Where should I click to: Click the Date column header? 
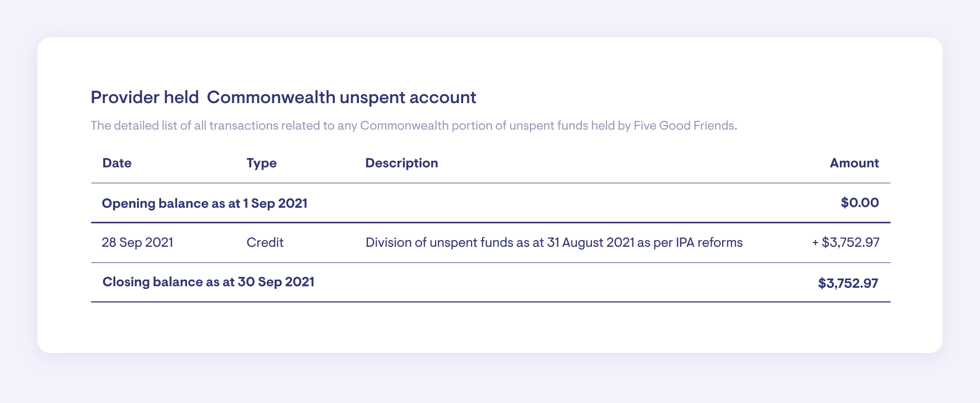pyautogui.click(x=117, y=163)
